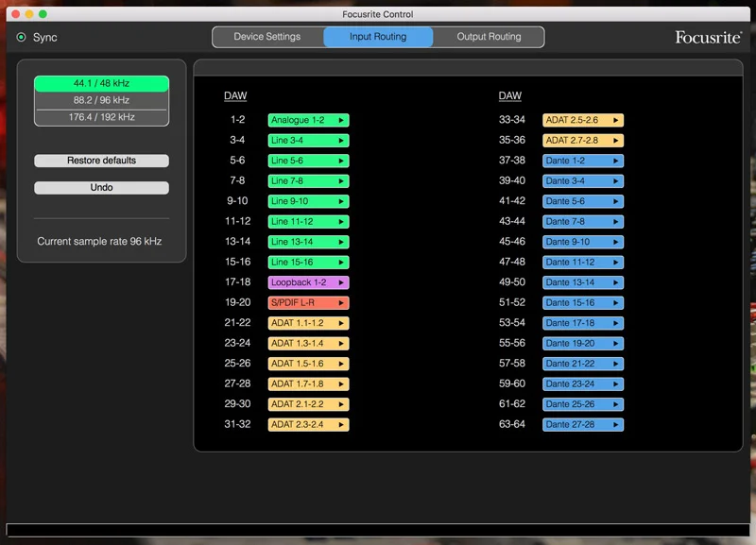Open the ADAT 1.5-1.6 source dropdown
756x545 pixels.
(309, 364)
